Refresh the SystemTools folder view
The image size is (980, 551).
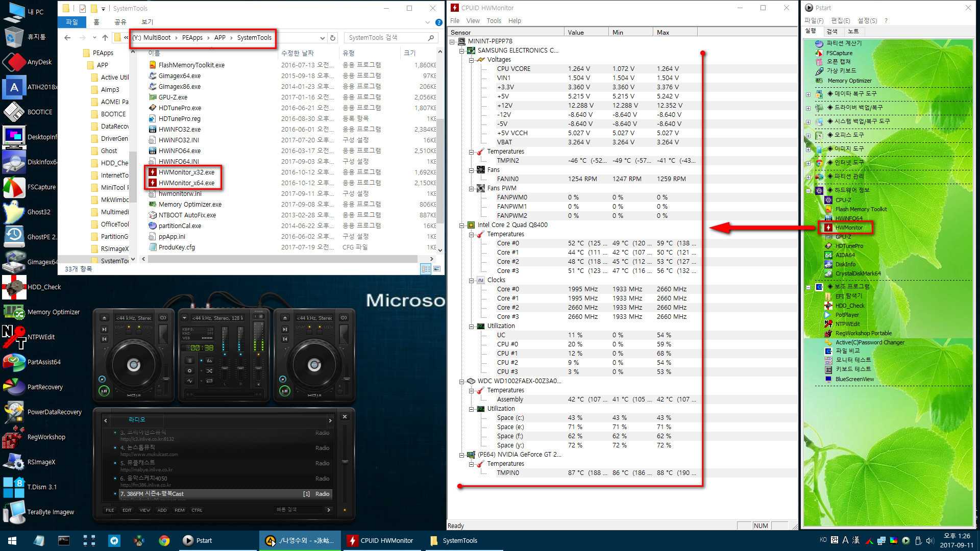click(x=333, y=38)
